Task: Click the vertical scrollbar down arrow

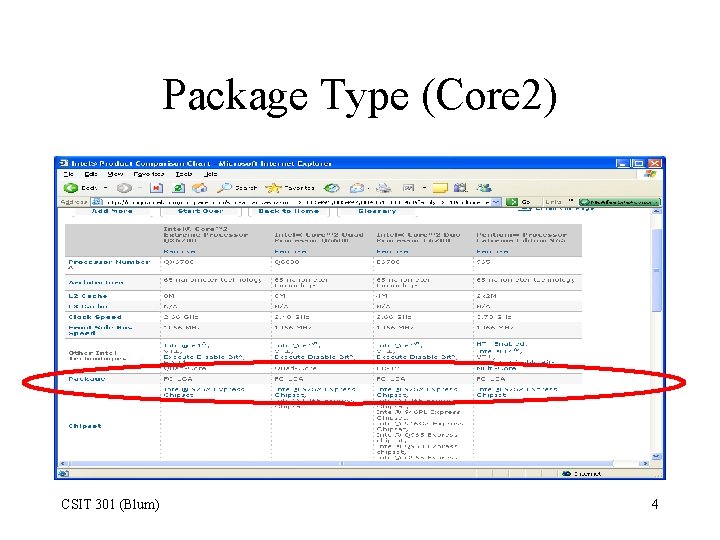Action: coord(657,456)
